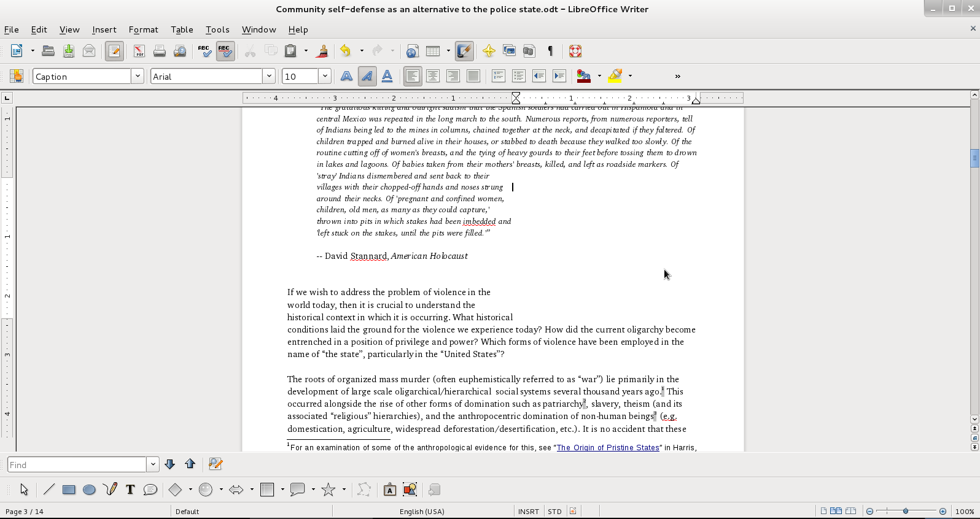980x519 pixels.
Task: Undo the last action
Action: 346,51
